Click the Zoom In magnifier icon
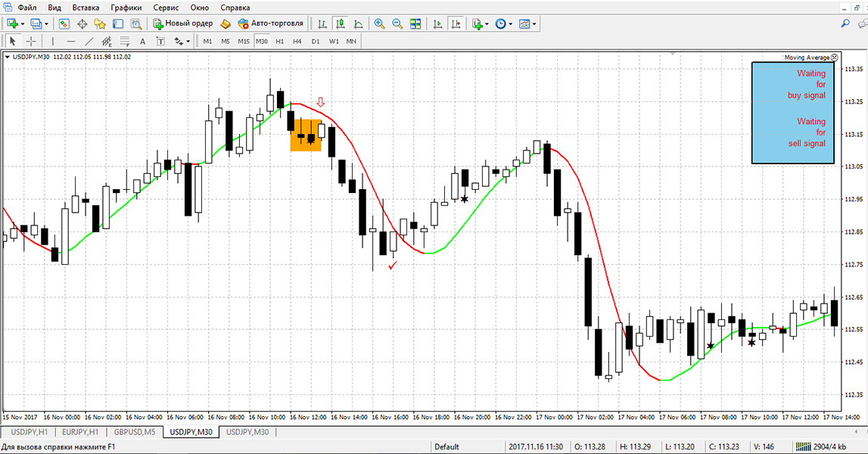Screen dimensions: 868x454 pyautogui.click(x=379, y=24)
